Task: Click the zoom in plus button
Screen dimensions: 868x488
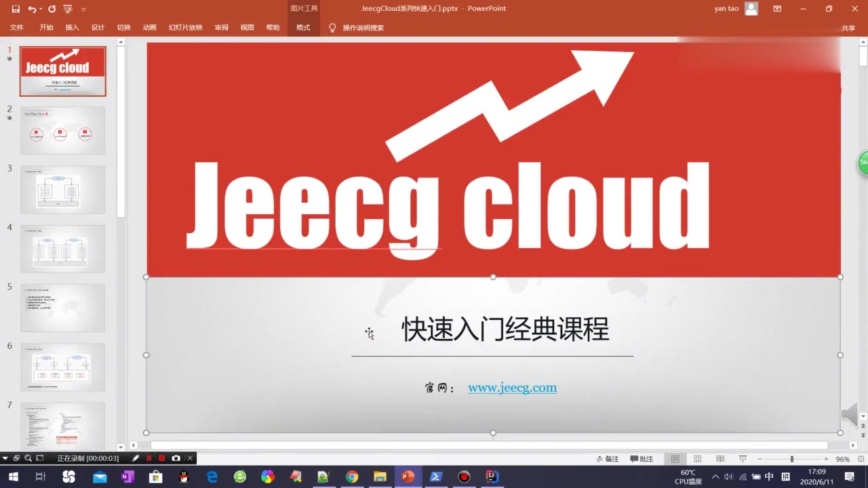Action: (x=826, y=459)
